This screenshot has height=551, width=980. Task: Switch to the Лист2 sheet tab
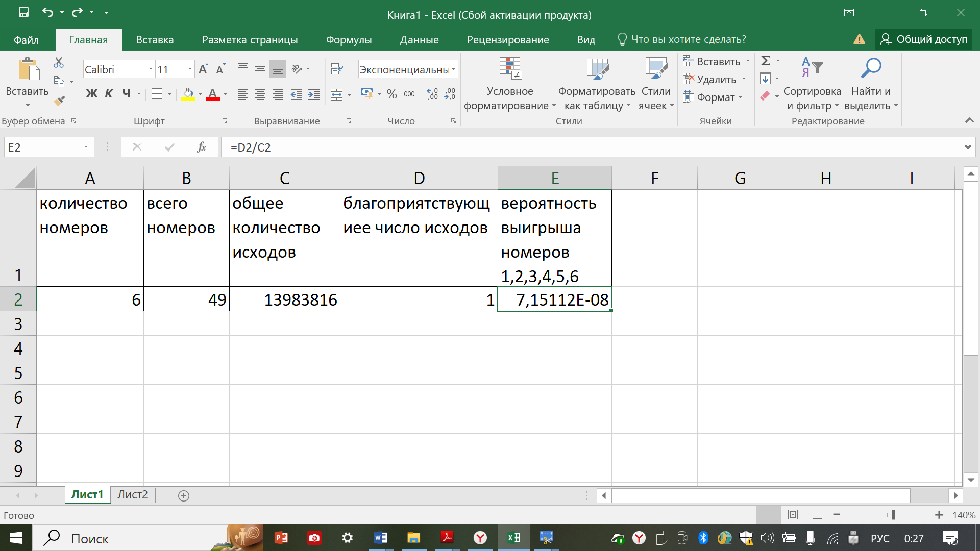pos(132,494)
